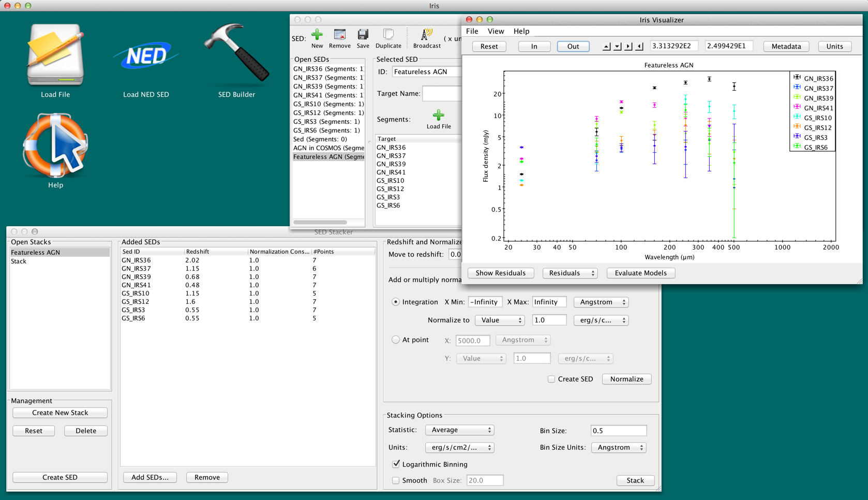Viewport: 868px width, 500px height.
Task: Launch the SED Builder hammer icon
Action: (x=236, y=52)
